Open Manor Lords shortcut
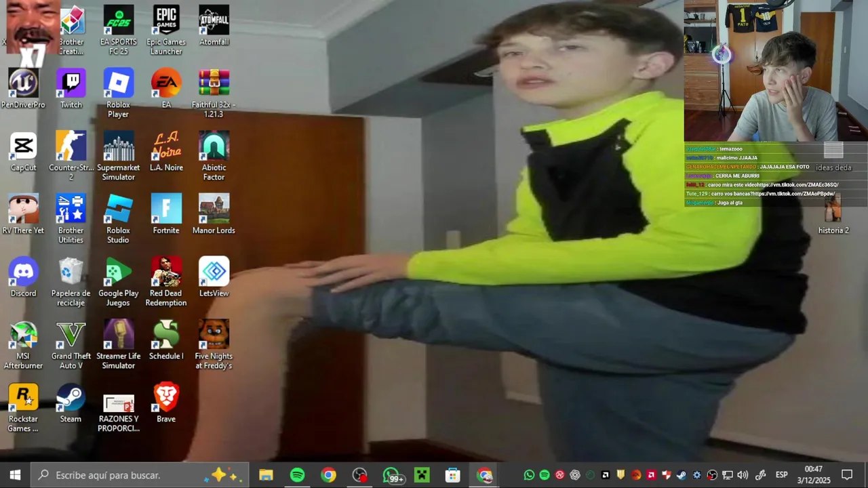The width and height of the screenshot is (868, 488). (x=214, y=215)
